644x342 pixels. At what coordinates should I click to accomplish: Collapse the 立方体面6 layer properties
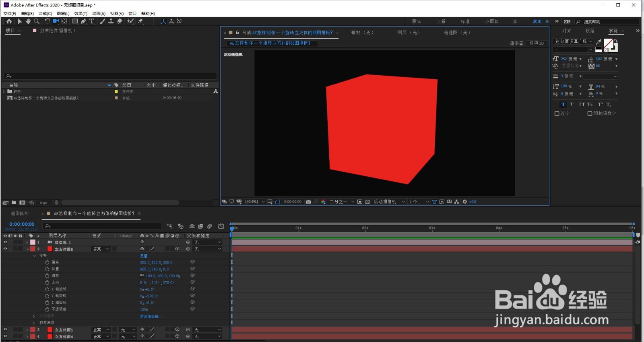click(28, 249)
